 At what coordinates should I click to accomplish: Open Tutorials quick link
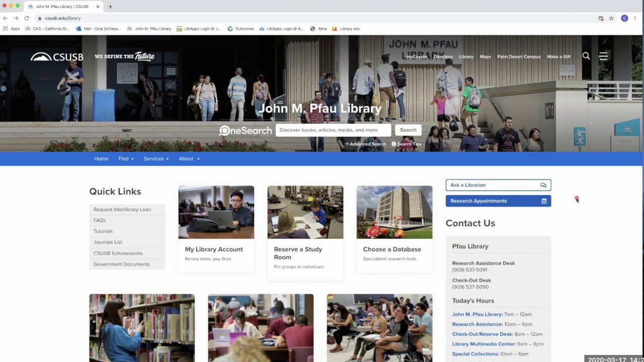pyautogui.click(x=127, y=231)
